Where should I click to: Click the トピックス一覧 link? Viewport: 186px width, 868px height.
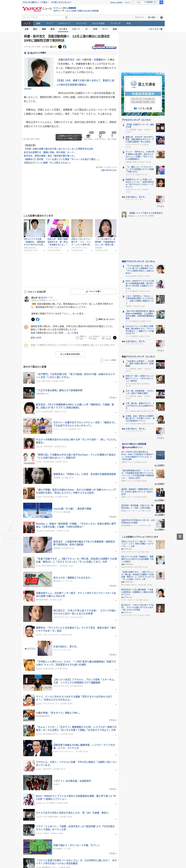tap(155, 29)
